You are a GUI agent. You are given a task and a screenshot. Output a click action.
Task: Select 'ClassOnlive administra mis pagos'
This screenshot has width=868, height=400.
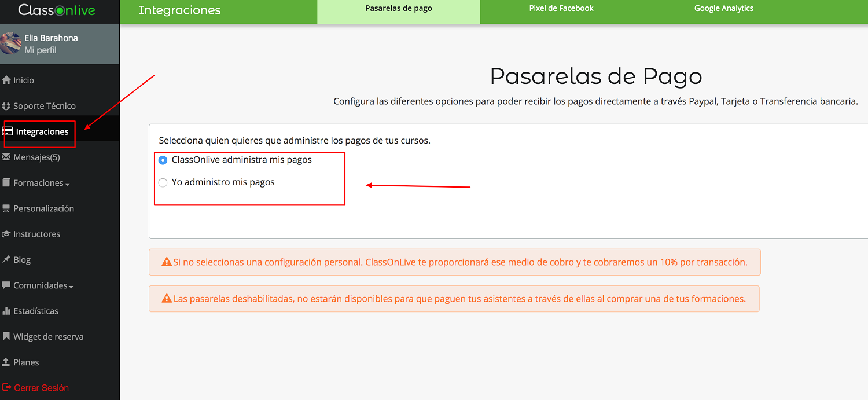coord(163,160)
